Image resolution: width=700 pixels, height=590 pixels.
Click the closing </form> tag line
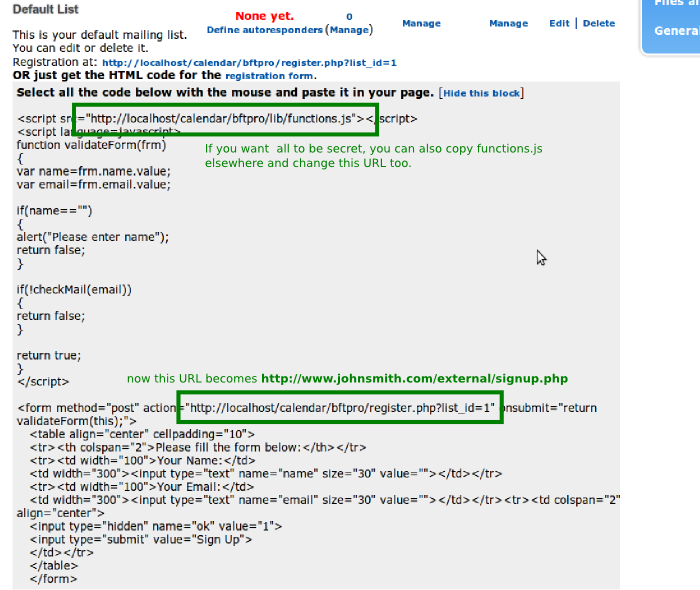pos(53,579)
